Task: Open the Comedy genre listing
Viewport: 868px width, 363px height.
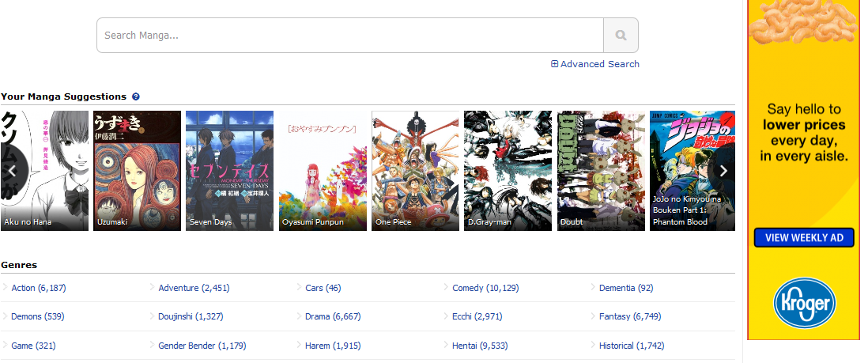Action: pos(485,288)
